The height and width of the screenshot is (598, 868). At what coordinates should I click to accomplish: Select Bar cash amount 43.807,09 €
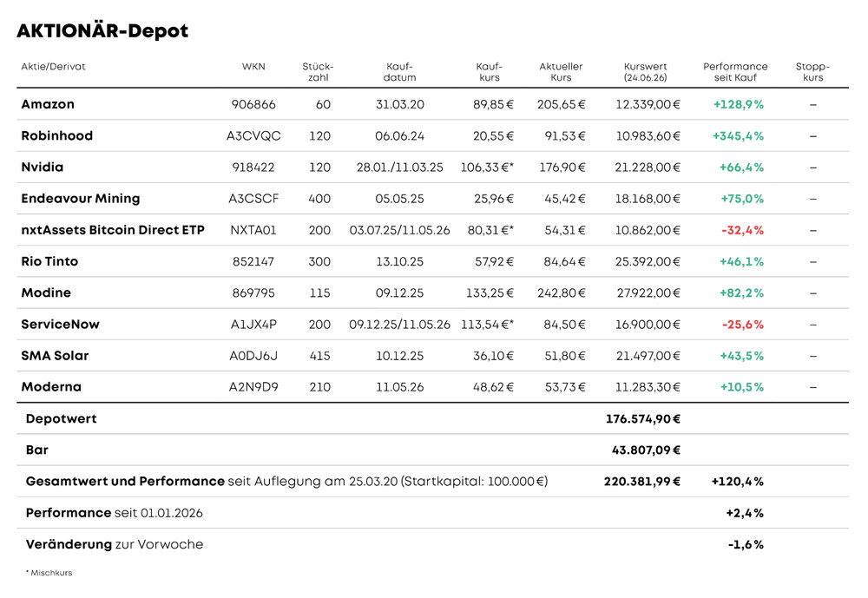[646, 450]
